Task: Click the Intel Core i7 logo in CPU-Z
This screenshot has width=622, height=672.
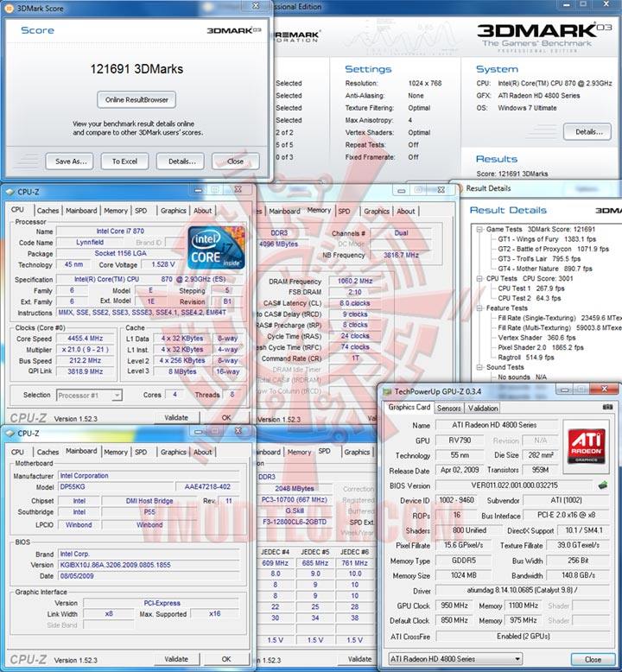Action: point(217,248)
